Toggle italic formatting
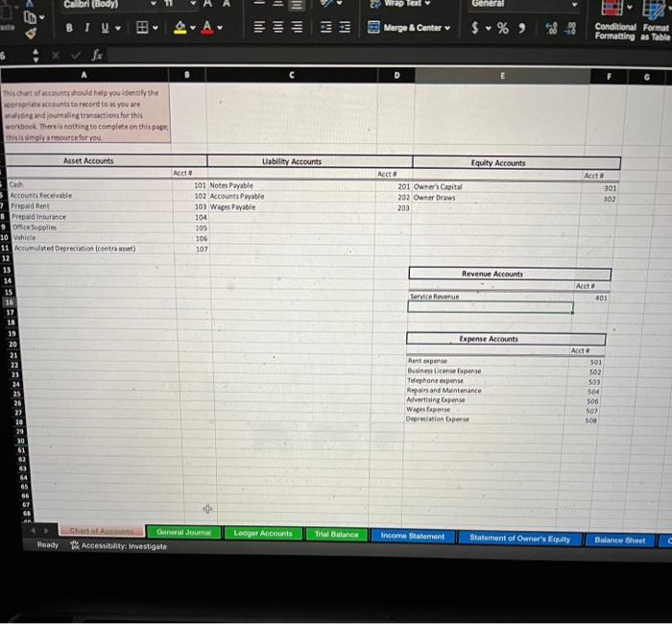Screen dimensions: 672x624 (x=87, y=28)
